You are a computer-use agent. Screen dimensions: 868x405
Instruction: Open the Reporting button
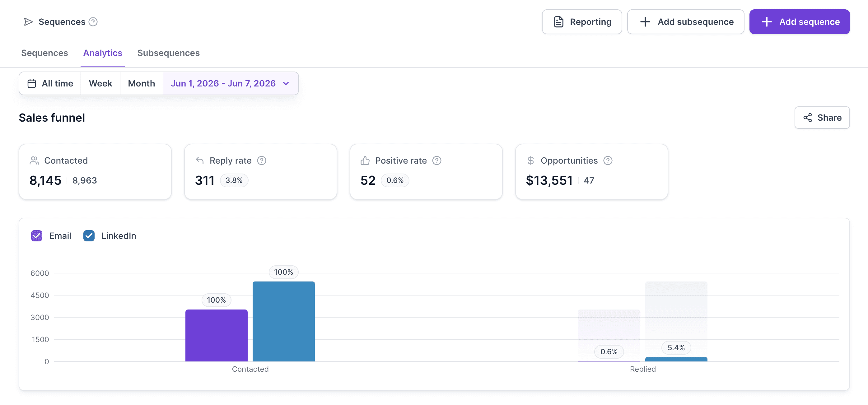coord(581,22)
